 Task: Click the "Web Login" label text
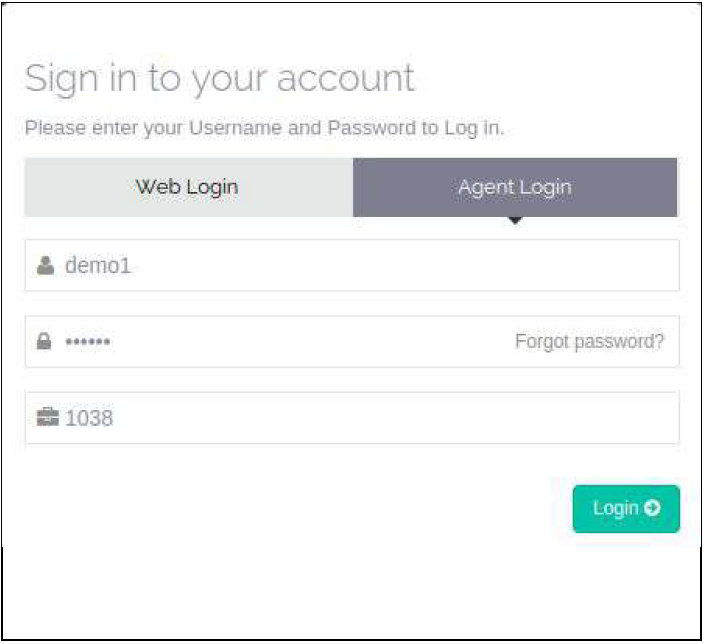point(187,187)
